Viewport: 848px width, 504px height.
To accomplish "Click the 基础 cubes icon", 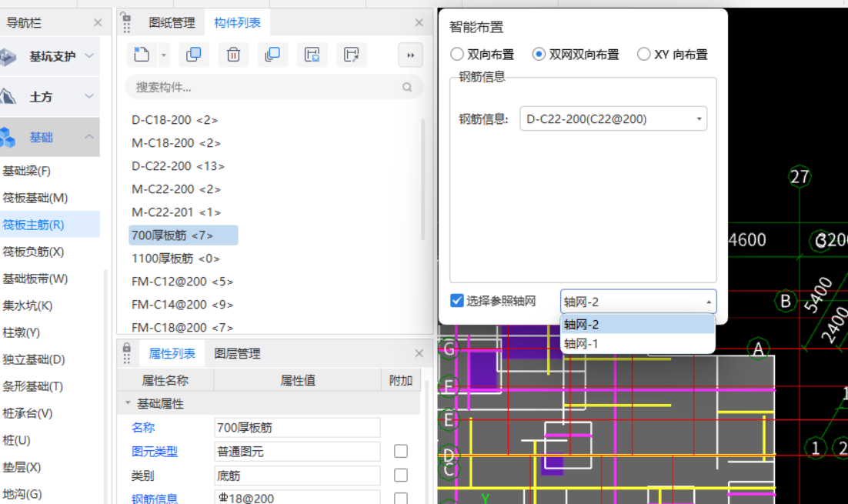I will pyautogui.click(x=8, y=138).
